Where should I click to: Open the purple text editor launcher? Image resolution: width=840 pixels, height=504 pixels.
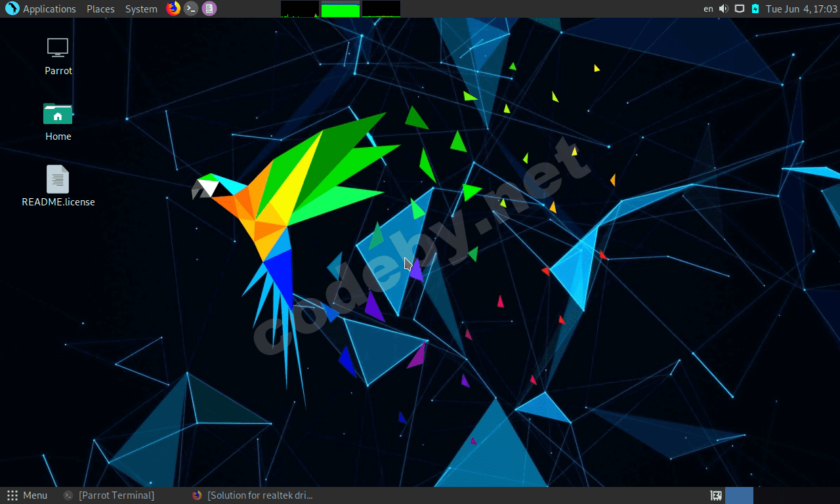tap(209, 9)
